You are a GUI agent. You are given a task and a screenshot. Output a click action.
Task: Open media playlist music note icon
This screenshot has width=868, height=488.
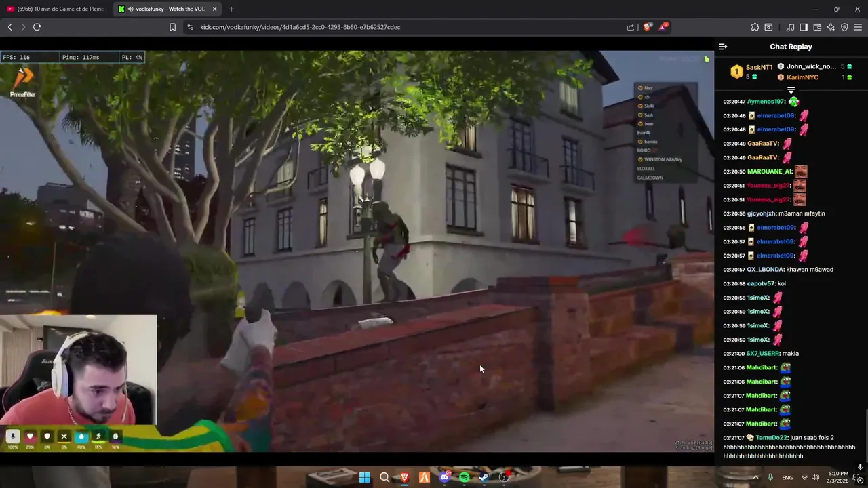(790, 27)
